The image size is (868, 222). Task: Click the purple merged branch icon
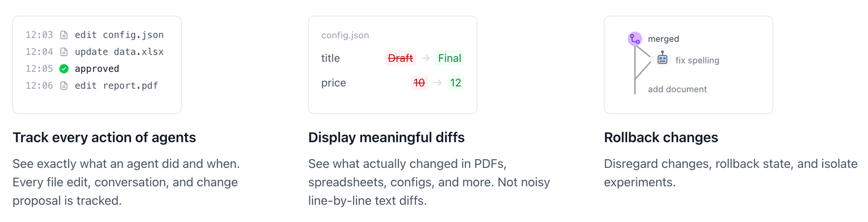point(635,39)
